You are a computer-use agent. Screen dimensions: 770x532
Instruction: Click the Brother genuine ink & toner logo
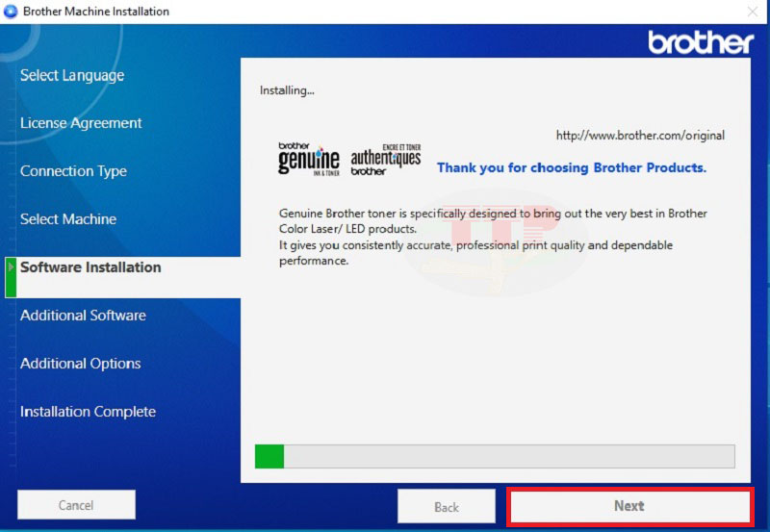pyautogui.click(x=308, y=159)
